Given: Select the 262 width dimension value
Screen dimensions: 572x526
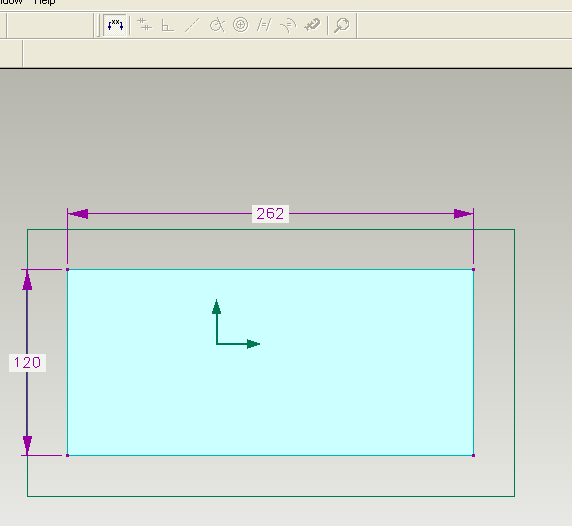Looking at the screenshot, I should pos(270,214).
